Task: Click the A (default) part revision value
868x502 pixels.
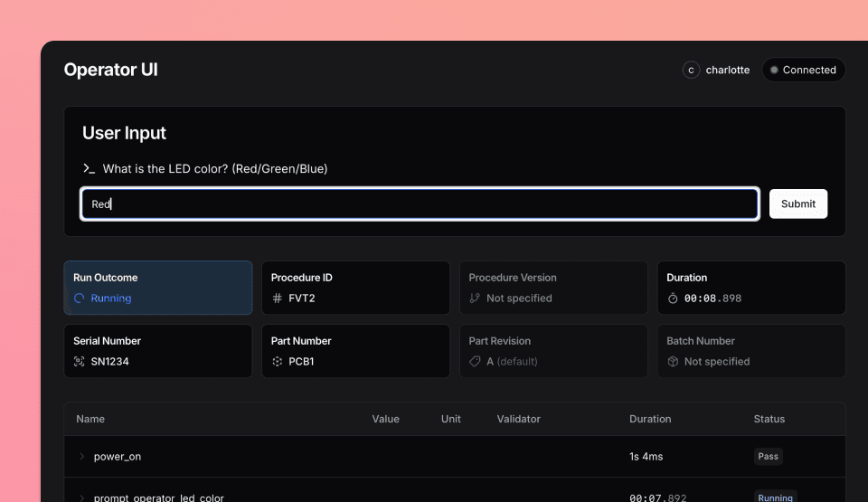Action: (x=512, y=361)
